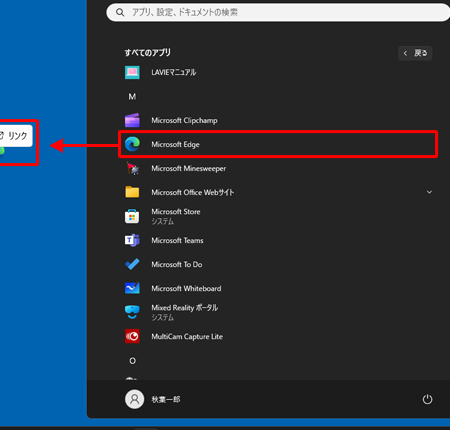
Task: Click the search magnifier icon
Action: (x=120, y=13)
